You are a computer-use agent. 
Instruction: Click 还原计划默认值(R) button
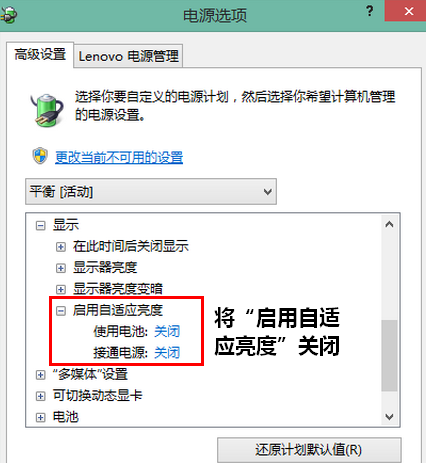point(309,450)
